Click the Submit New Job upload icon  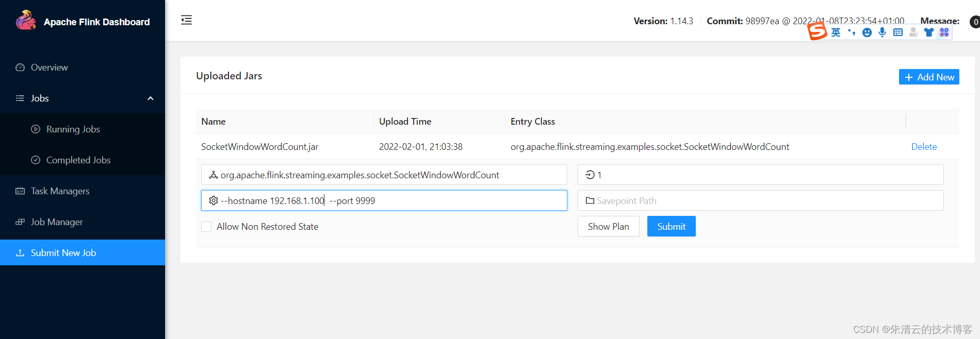pyautogui.click(x=20, y=253)
